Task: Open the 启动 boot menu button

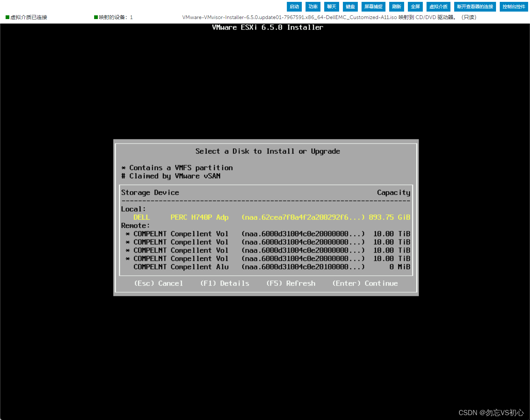Action: click(x=294, y=7)
